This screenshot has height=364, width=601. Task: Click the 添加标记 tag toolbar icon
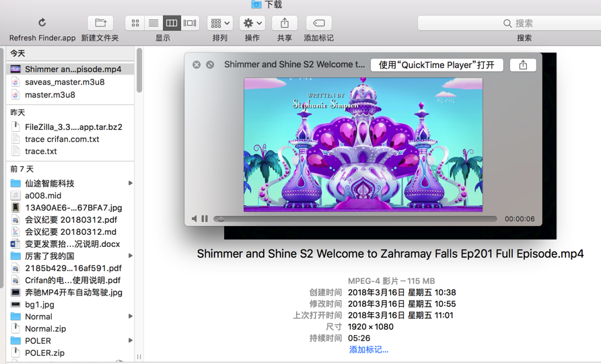pyautogui.click(x=319, y=23)
